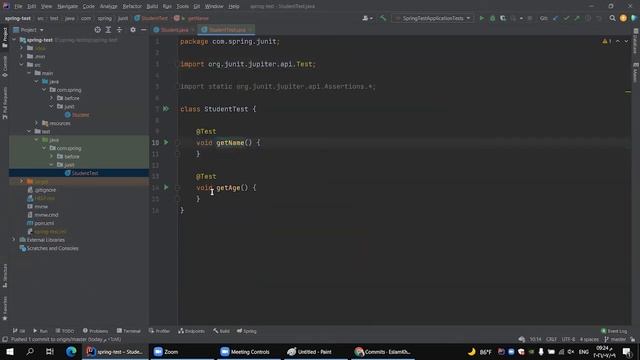Open the Terminal tool window
The image size is (640, 360).
(x=128, y=331)
